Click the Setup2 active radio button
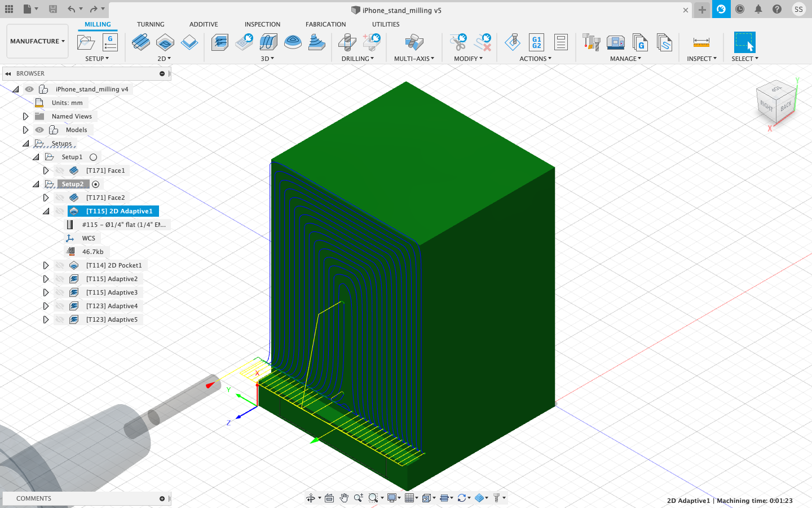Image resolution: width=812 pixels, height=508 pixels. [x=96, y=184]
